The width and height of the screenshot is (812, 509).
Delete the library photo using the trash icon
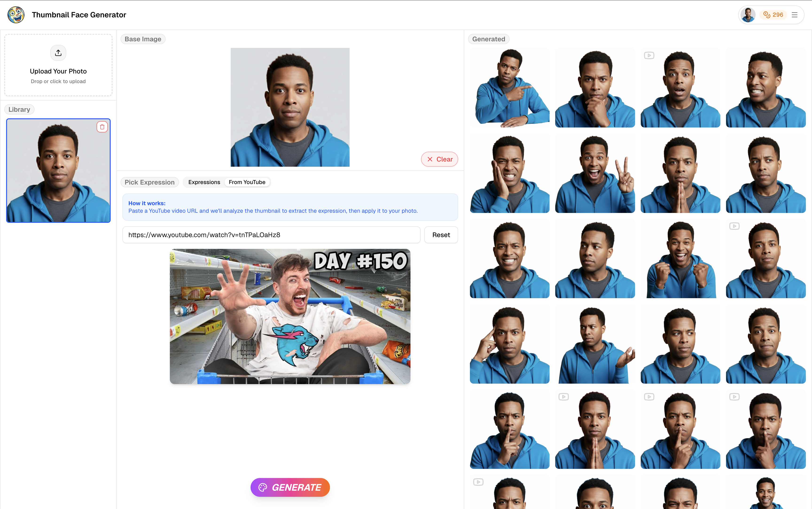tap(102, 127)
